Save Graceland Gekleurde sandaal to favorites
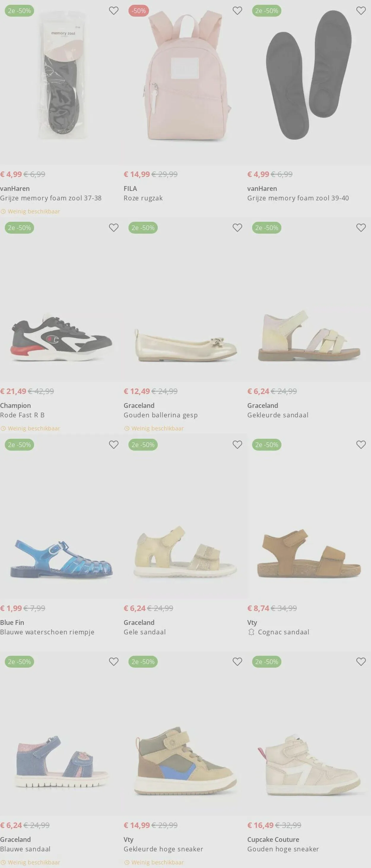The height and width of the screenshot is (868, 371). pos(361,228)
